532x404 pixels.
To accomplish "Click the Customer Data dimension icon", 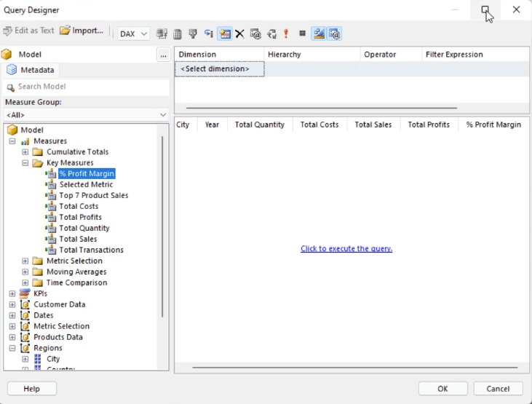I will coord(25,304).
